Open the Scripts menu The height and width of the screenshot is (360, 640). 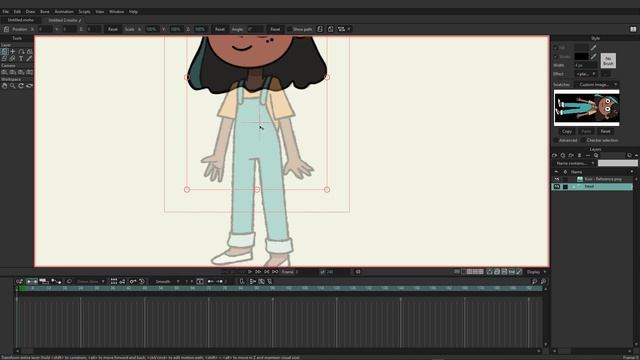point(84,12)
